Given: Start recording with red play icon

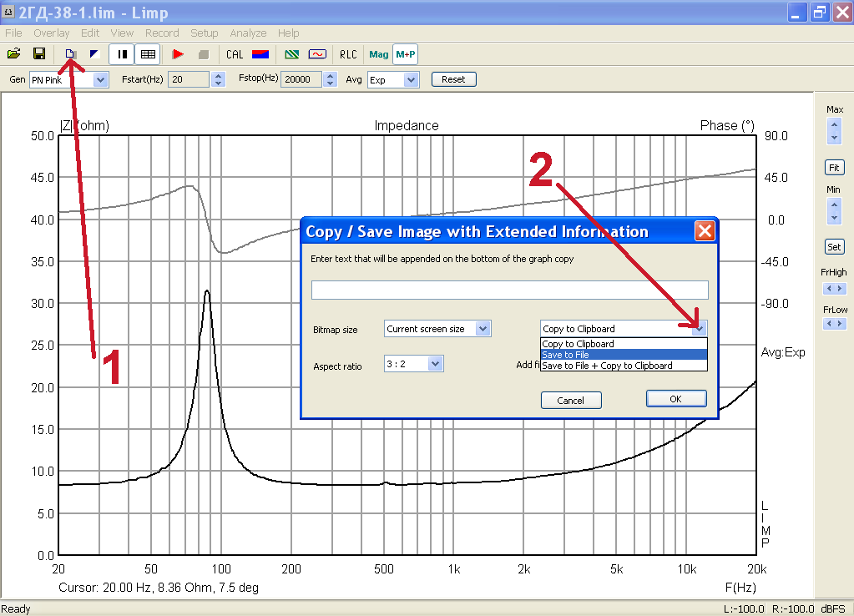Looking at the screenshot, I should [178, 54].
